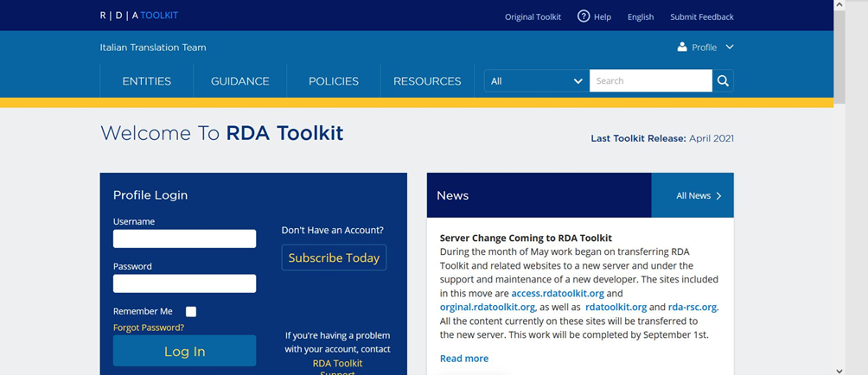Focus the Username input field

(185, 239)
